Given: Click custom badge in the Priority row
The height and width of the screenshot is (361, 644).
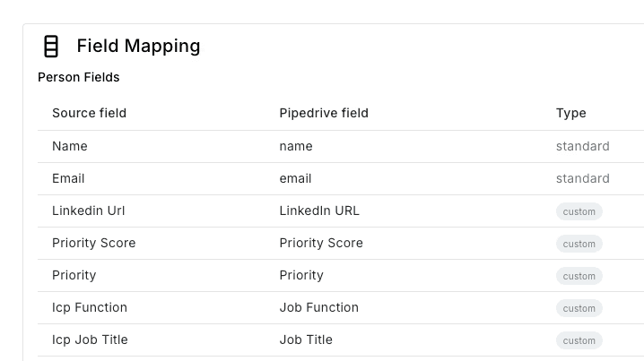Looking at the screenshot, I should tap(579, 276).
